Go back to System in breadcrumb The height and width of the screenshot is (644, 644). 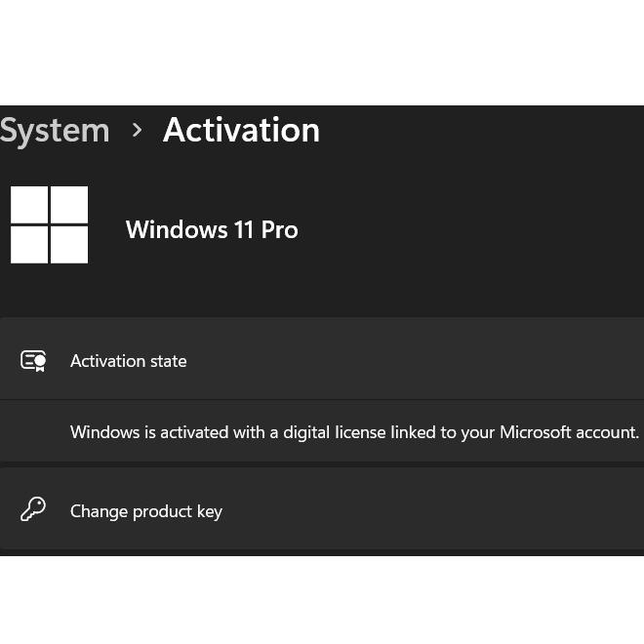pyautogui.click(x=55, y=131)
